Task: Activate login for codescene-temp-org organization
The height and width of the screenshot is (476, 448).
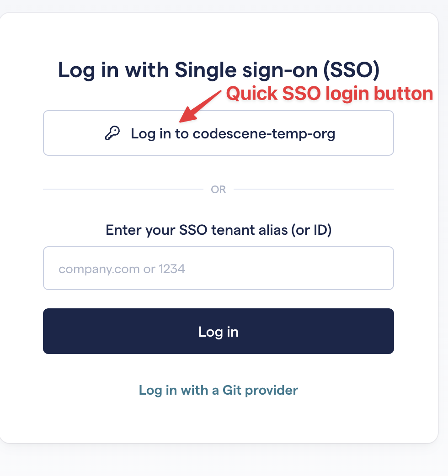Action: [x=219, y=133]
